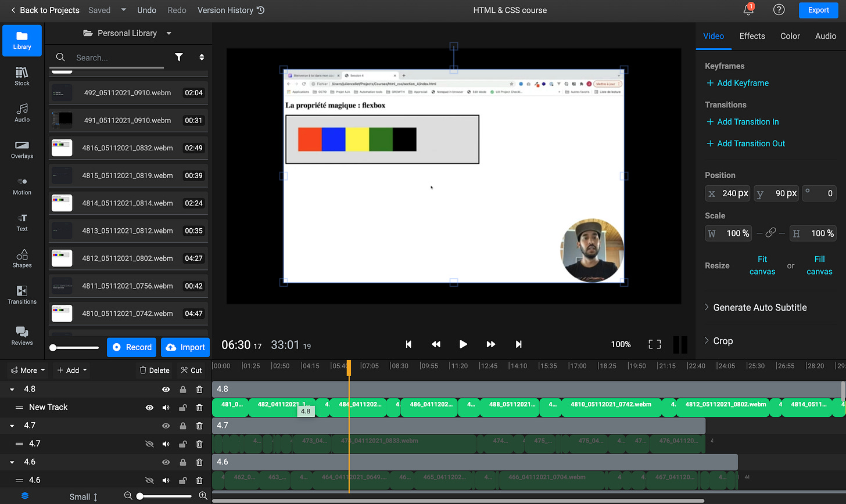Switch to the Video tab
The height and width of the screenshot is (504, 846).
coord(714,36)
